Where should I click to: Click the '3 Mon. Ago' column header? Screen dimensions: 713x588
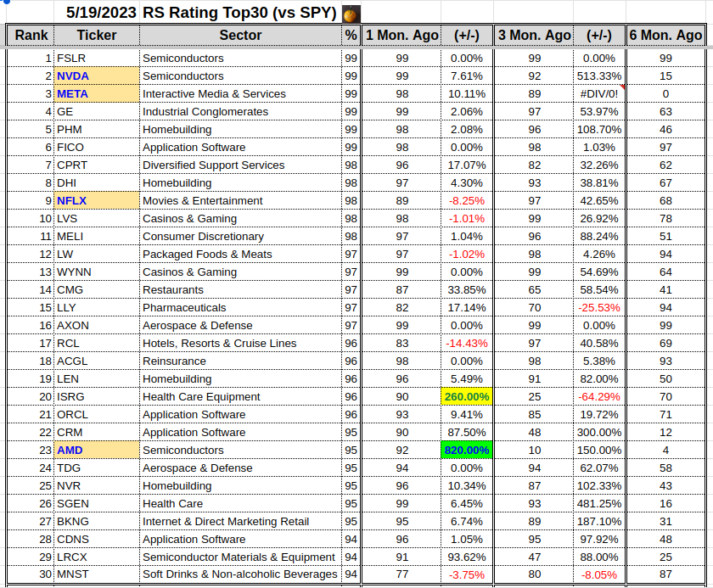[534, 36]
